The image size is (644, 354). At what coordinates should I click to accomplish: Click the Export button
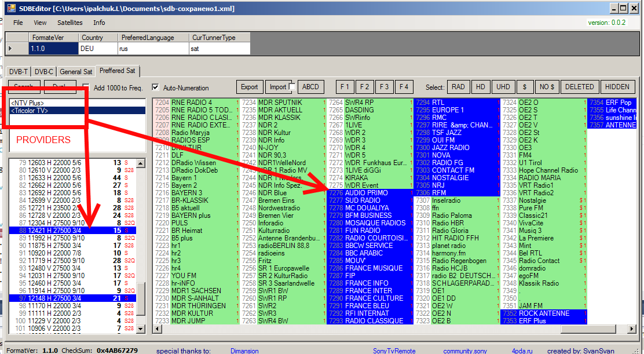(249, 87)
